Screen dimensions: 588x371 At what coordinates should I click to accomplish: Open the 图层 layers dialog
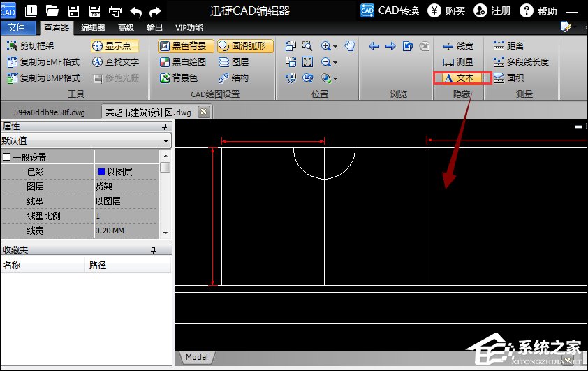(234, 62)
